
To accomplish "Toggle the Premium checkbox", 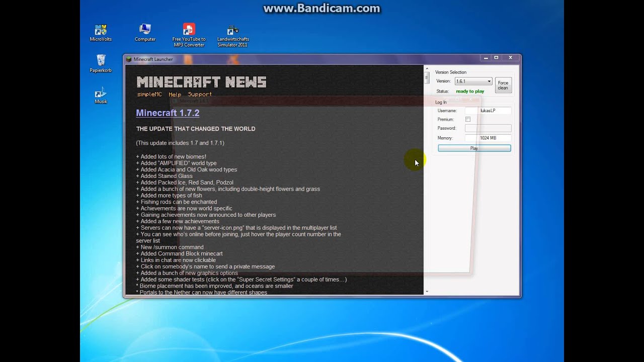I will coord(468,119).
